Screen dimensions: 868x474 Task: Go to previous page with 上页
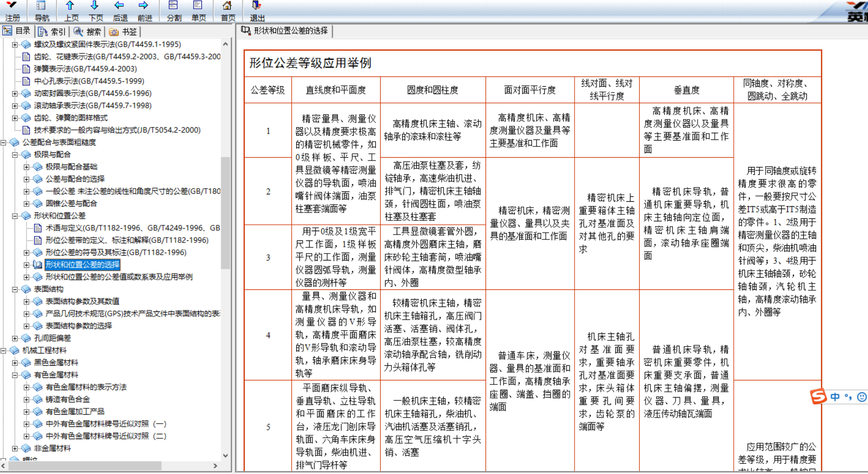(x=71, y=11)
